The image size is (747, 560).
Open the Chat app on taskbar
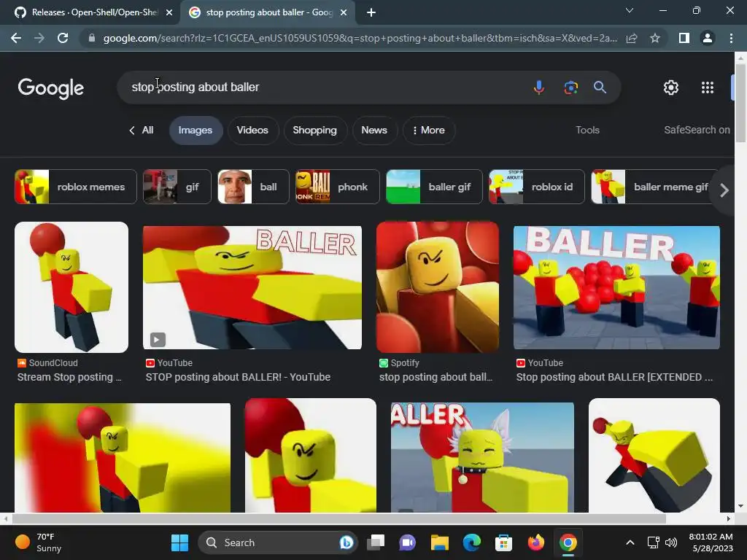point(408,542)
